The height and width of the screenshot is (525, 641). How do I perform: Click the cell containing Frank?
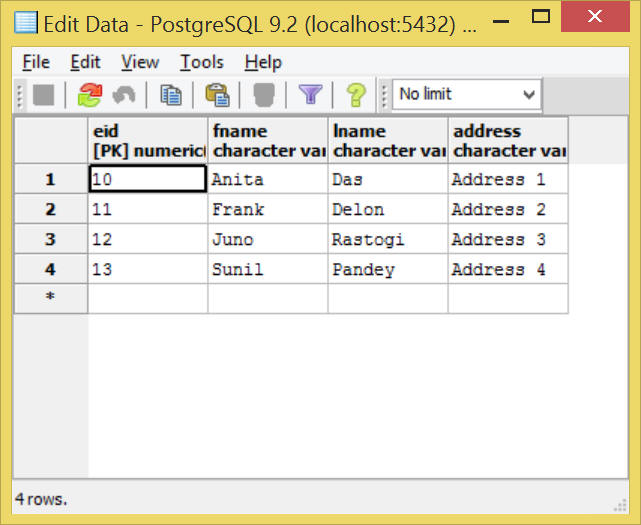[x=267, y=210]
